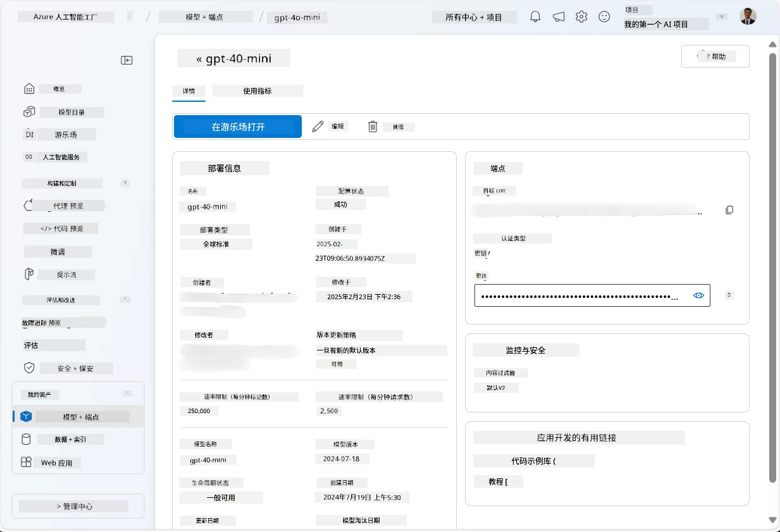This screenshot has height=532, width=780.
Task: Click the trash 删除 icon
Action: pos(373,127)
